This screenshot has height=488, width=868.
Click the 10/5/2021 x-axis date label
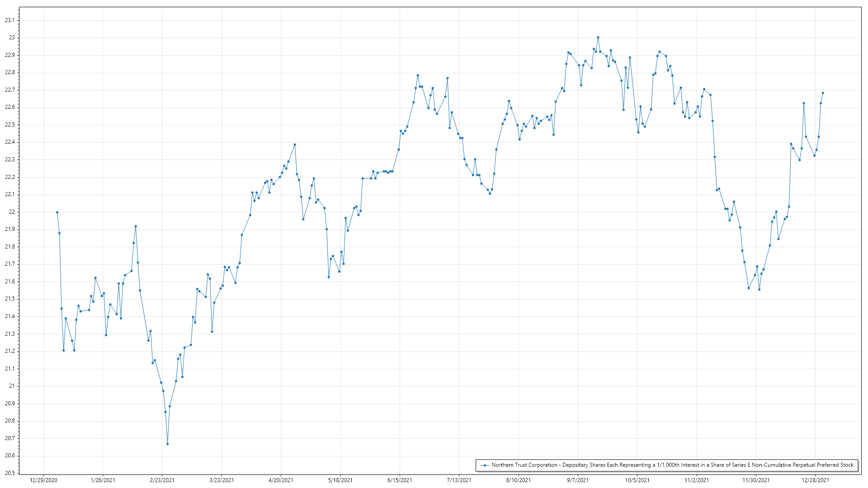(x=637, y=480)
